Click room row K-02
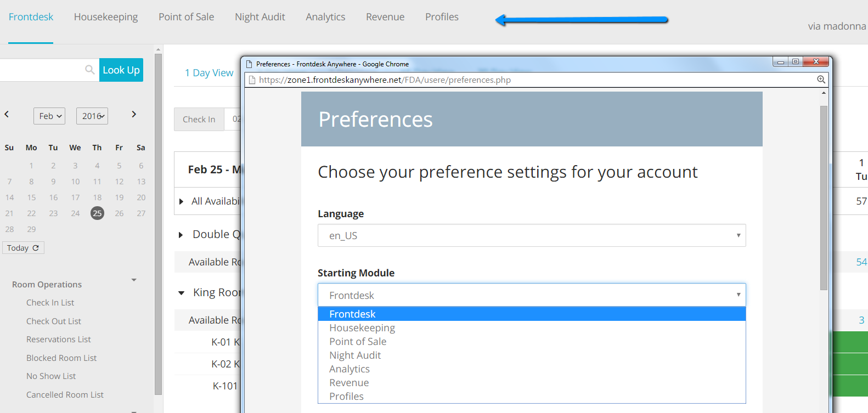868x413 pixels. [x=226, y=364]
